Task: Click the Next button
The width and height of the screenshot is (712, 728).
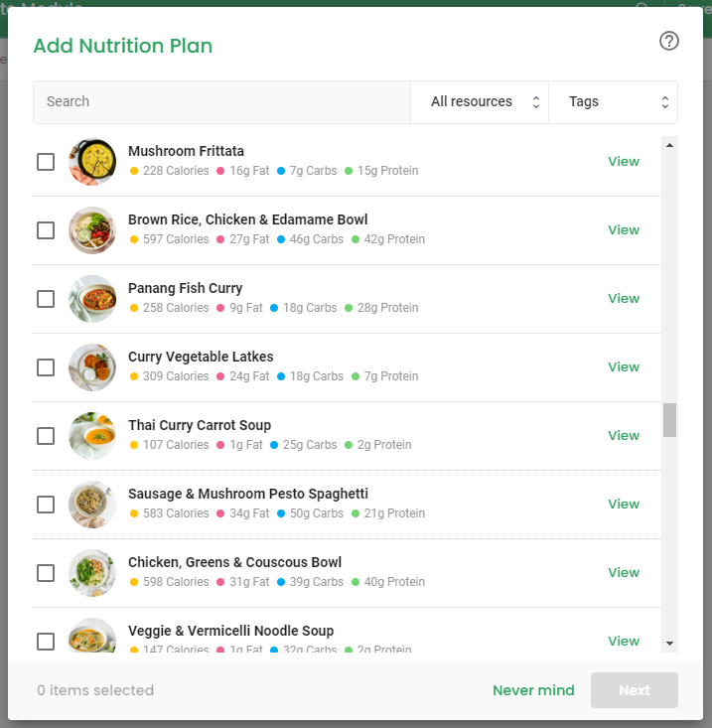Action: tap(634, 690)
